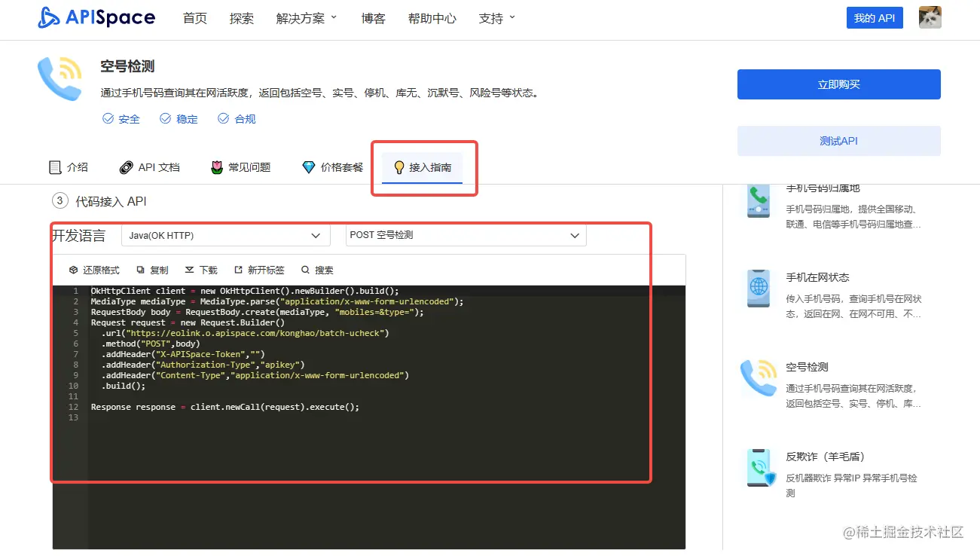Click the 复制 copy icon
The image size is (980, 556).
point(141,270)
